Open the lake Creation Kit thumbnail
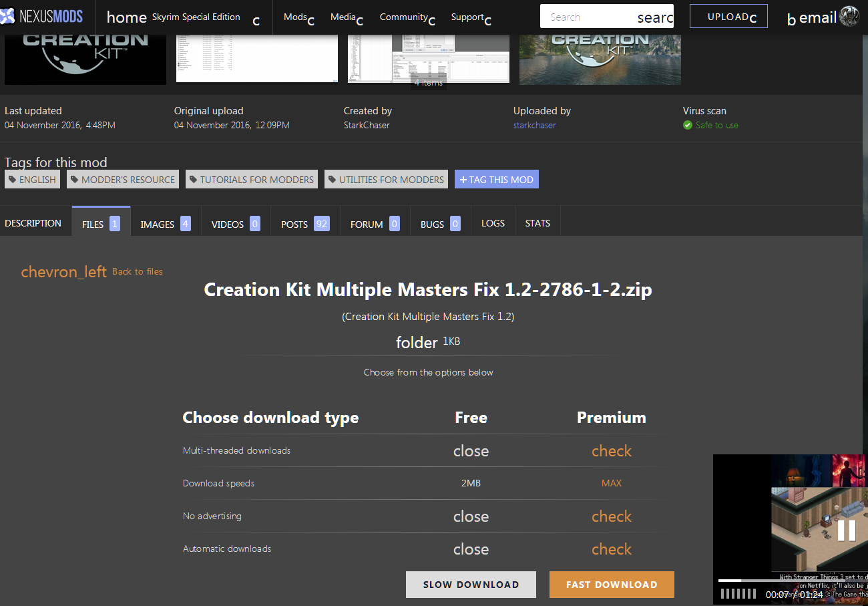Image resolution: width=868 pixels, height=606 pixels. (600, 59)
